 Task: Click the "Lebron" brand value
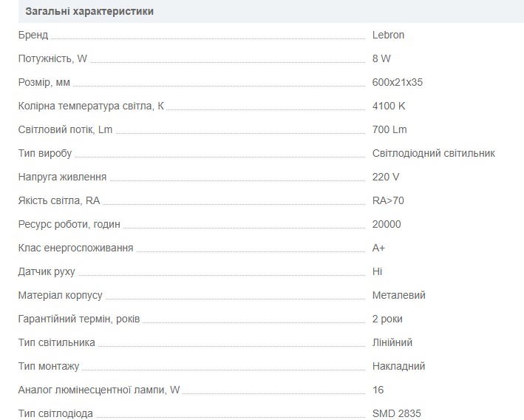tap(388, 35)
